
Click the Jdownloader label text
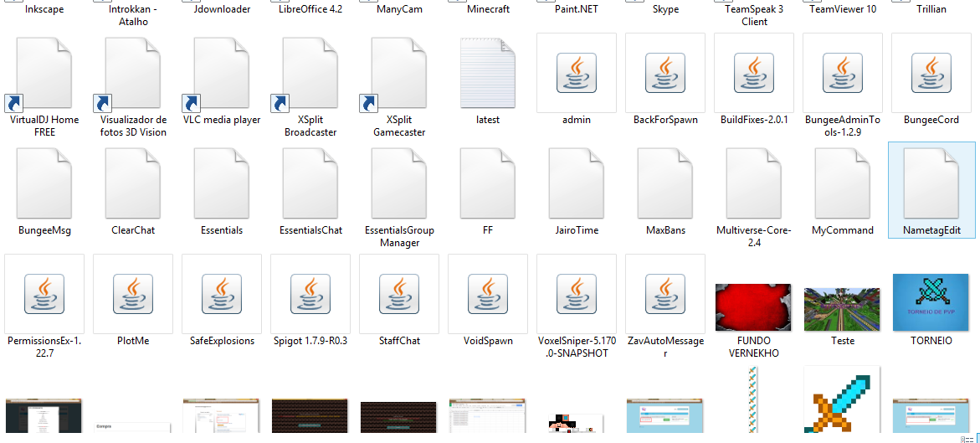tap(222, 9)
